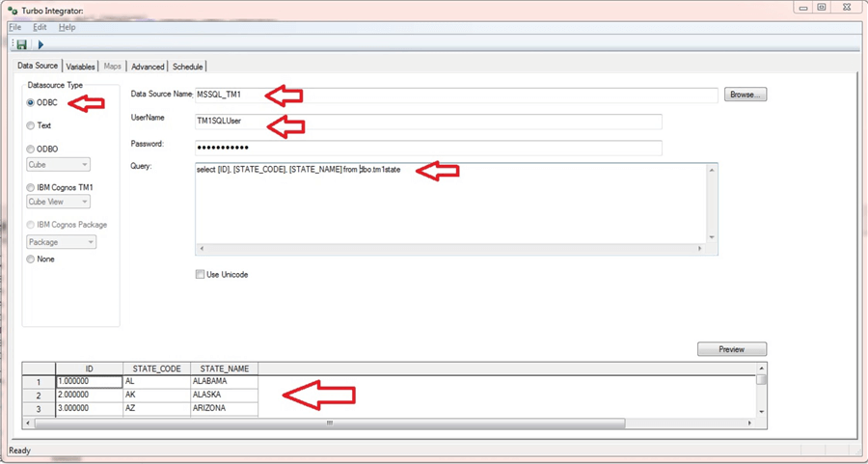Switch to the Schedule tab
The height and width of the screenshot is (464, 868).
(x=188, y=67)
